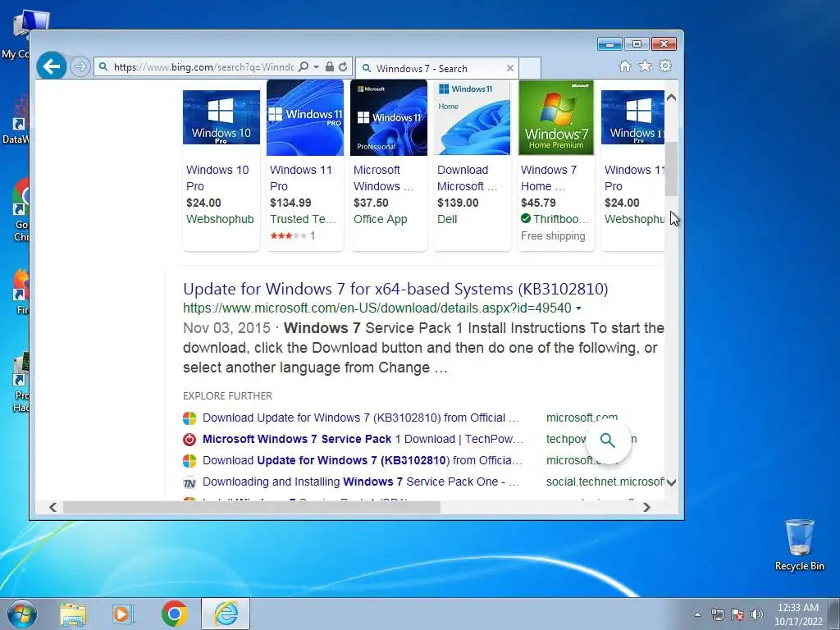This screenshot has width=840, height=630.
Task: Click the green microsoft.com download URL
Action: tap(377, 308)
